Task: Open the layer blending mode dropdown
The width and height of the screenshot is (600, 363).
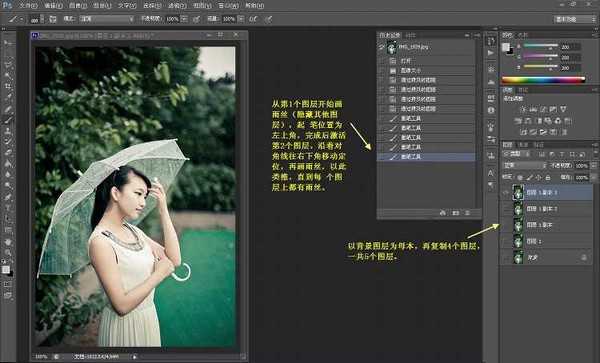Action: click(x=524, y=166)
